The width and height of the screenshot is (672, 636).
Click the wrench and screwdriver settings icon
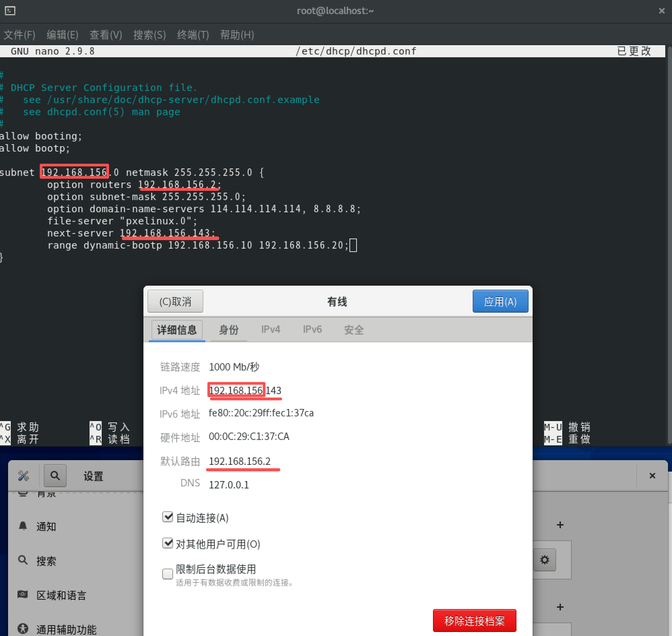point(23,476)
